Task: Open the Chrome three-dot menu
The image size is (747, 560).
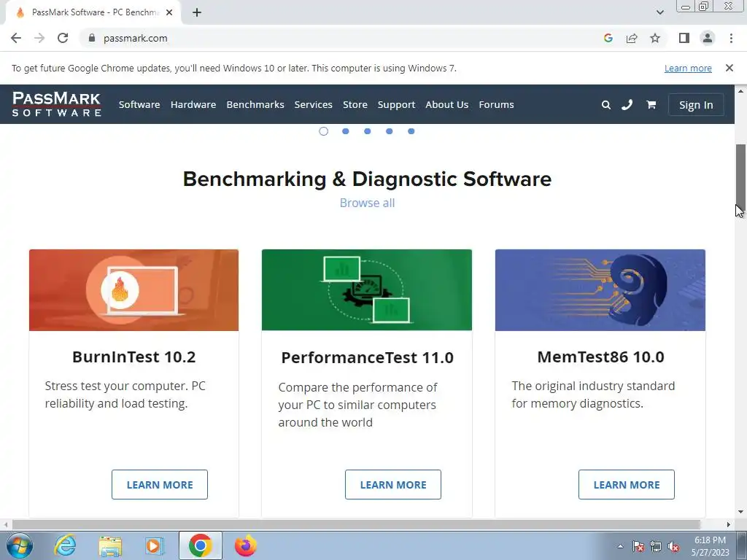Action: [x=731, y=38]
